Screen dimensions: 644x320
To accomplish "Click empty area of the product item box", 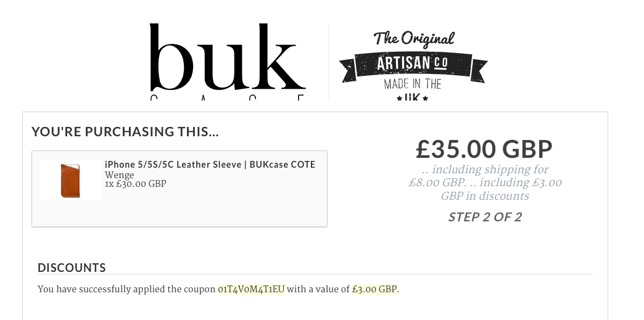I will click(216, 210).
